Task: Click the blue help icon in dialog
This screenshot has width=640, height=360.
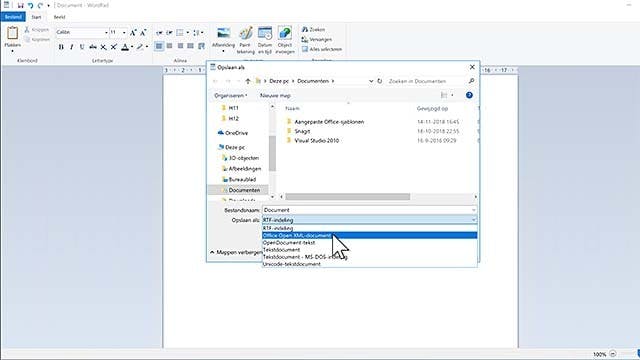Action: click(x=469, y=95)
